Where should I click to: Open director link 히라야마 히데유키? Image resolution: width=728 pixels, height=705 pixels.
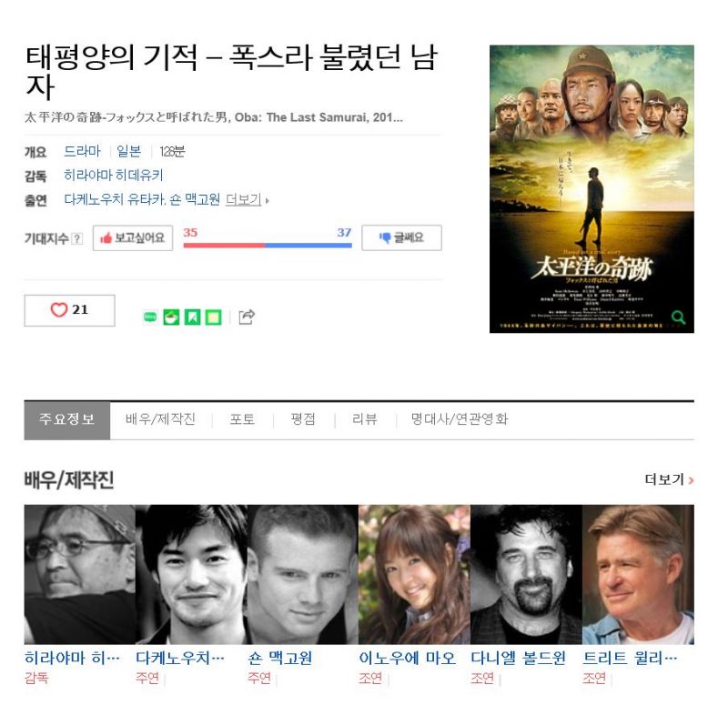(114, 176)
